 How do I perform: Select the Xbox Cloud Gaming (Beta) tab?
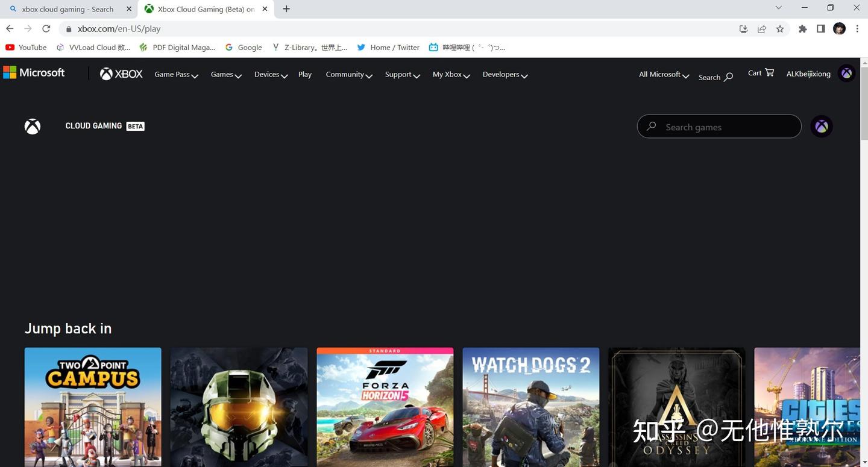point(205,9)
